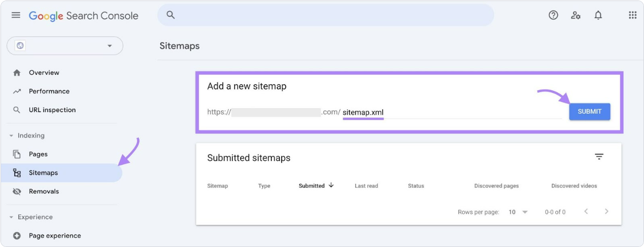Click the search magnifier icon in top bar
Image resolution: width=644 pixels, height=247 pixels.
tap(170, 15)
